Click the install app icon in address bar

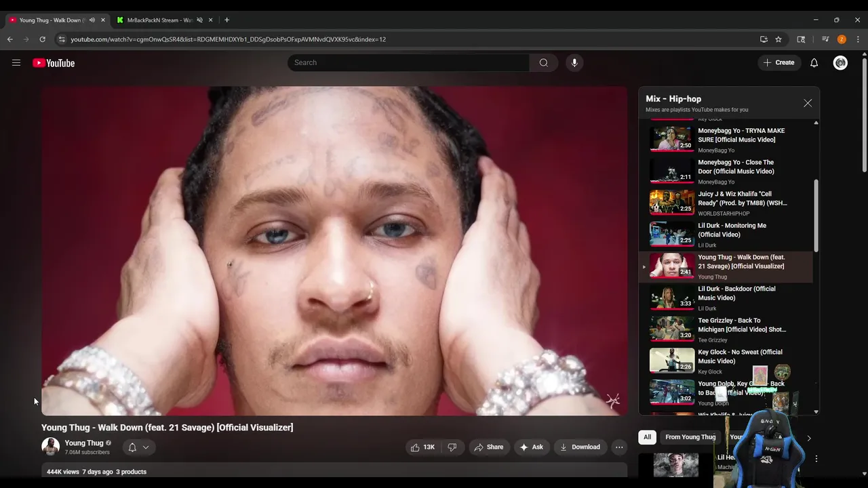tap(764, 39)
